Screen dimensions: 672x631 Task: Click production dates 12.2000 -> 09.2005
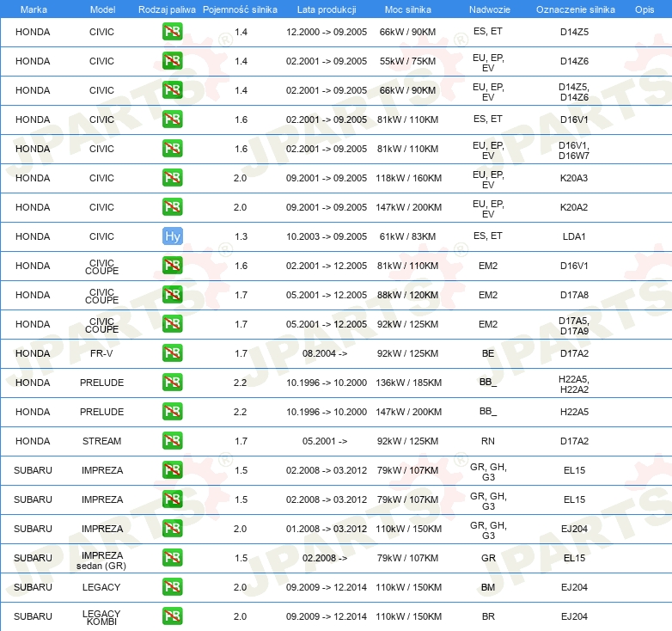coord(327,32)
